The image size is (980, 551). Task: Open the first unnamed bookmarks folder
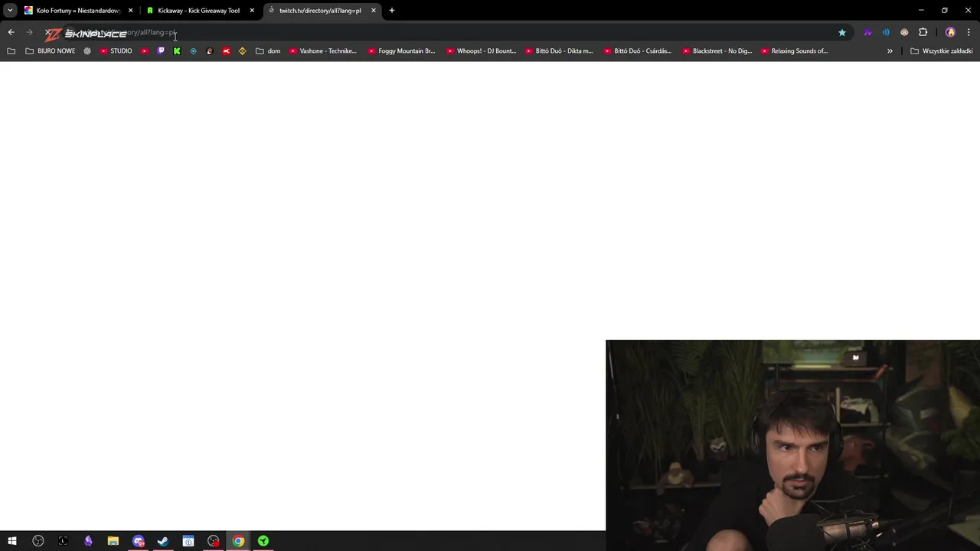(x=11, y=51)
